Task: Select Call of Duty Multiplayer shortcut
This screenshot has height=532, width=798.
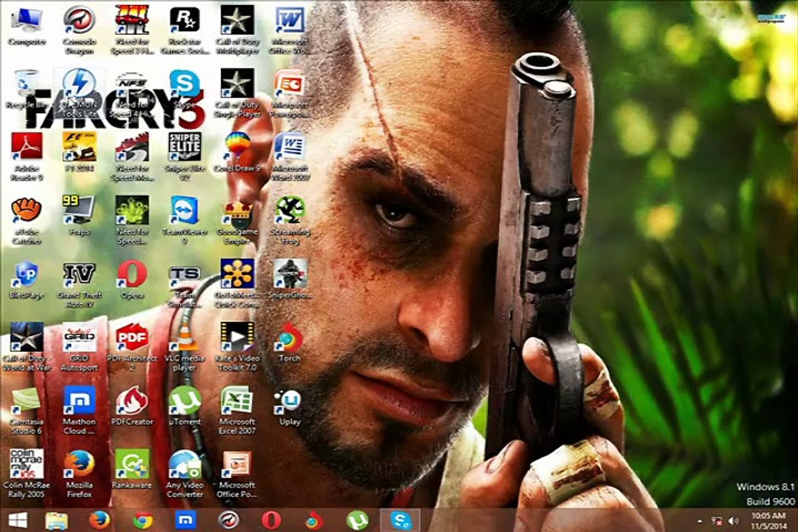Action: coord(237,30)
